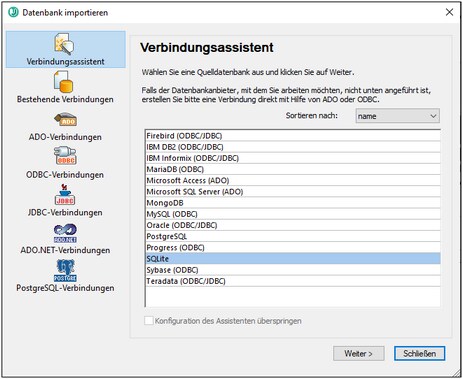463x379 pixels.
Task: Click the app logo in title bar
Action: tap(13, 12)
